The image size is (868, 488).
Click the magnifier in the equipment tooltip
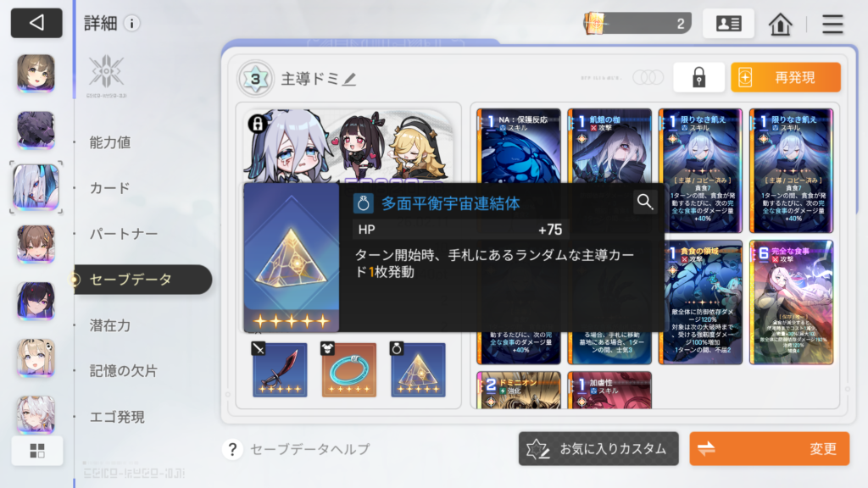click(645, 202)
